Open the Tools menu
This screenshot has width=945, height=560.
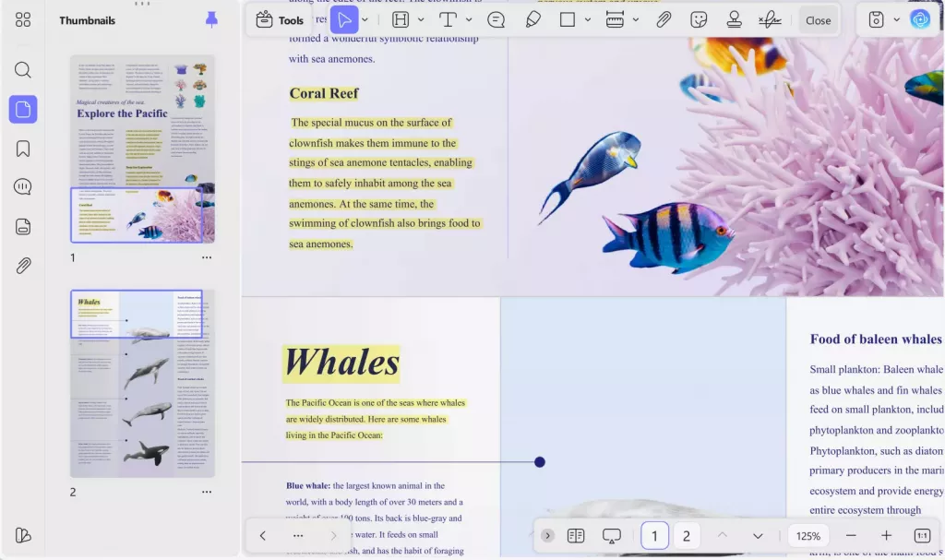[x=280, y=19]
